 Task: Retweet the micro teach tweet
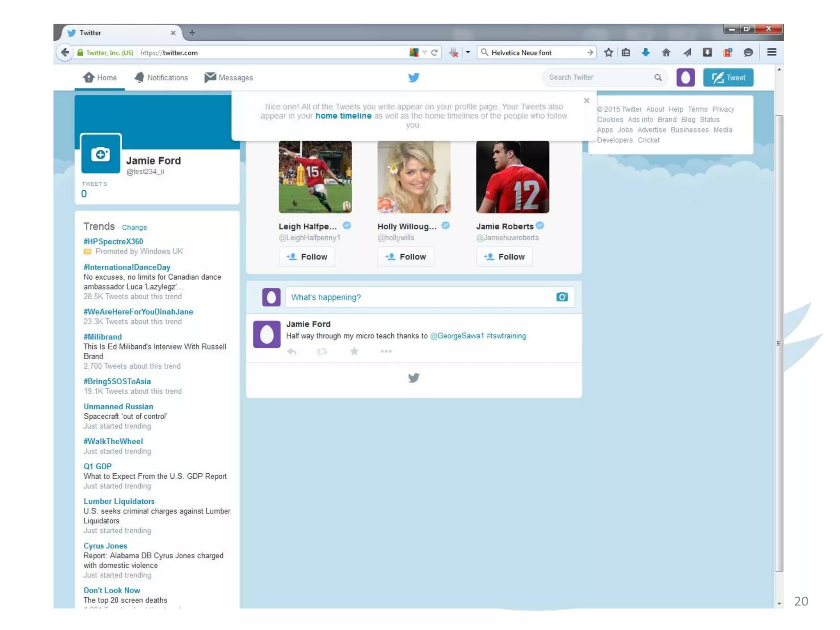322,352
